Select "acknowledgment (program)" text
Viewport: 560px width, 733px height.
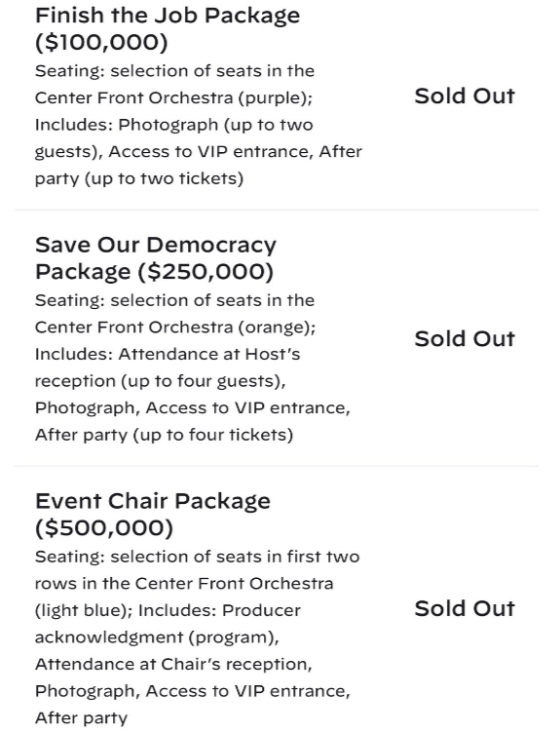pyautogui.click(x=157, y=637)
